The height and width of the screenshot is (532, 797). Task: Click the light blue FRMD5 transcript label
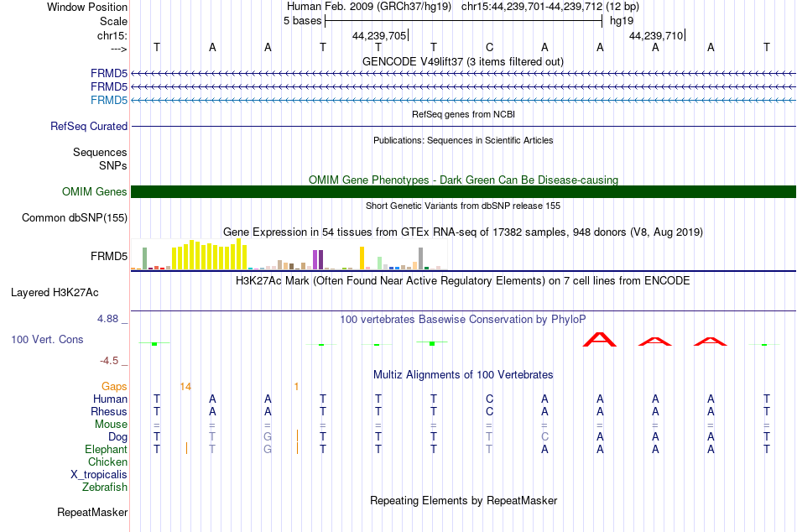[109, 100]
